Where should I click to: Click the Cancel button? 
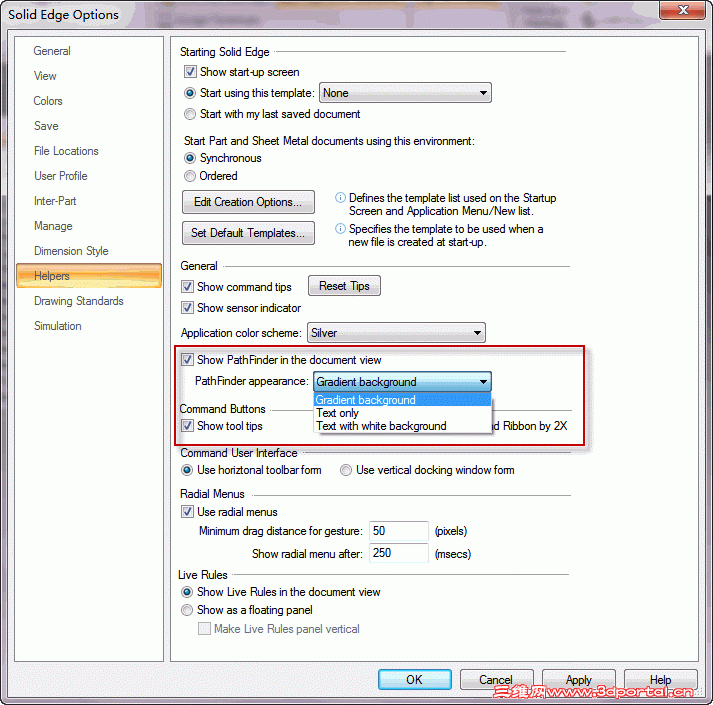pos(496,680)
